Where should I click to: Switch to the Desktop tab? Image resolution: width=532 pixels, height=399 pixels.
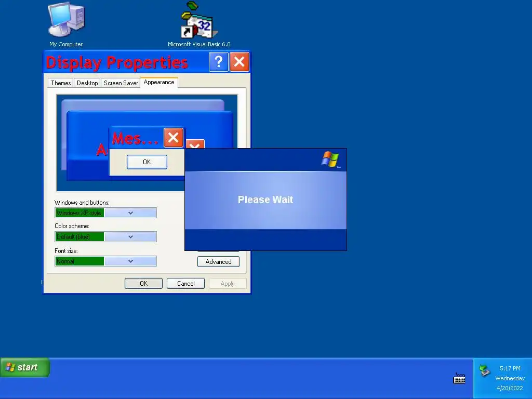click(x=87, y=83)
